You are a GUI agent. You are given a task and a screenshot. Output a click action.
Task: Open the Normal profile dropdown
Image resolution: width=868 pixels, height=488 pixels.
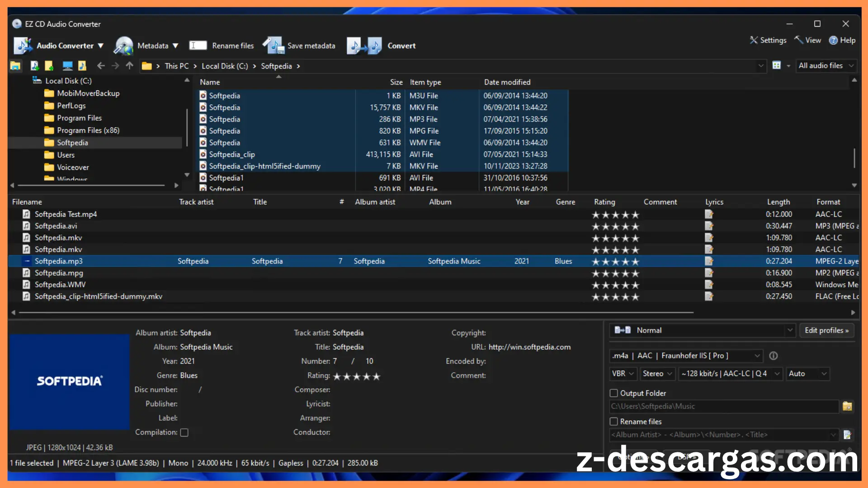point(702,330)
